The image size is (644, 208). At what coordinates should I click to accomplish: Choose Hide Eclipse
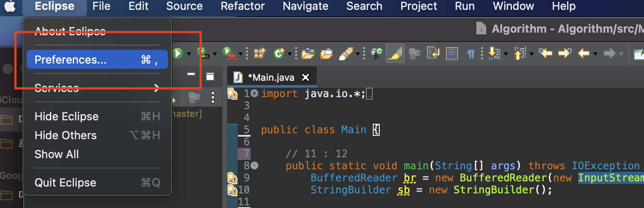tap(97, 116)
